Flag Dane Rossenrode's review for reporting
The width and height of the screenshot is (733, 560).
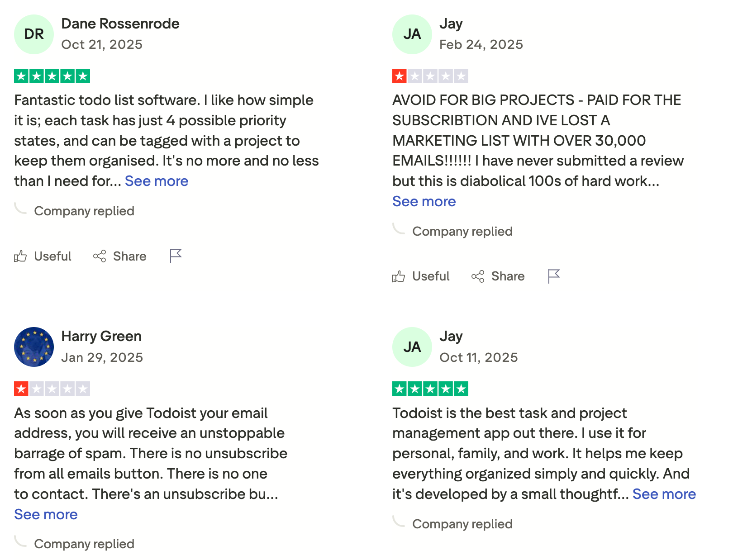pos(175,256)
